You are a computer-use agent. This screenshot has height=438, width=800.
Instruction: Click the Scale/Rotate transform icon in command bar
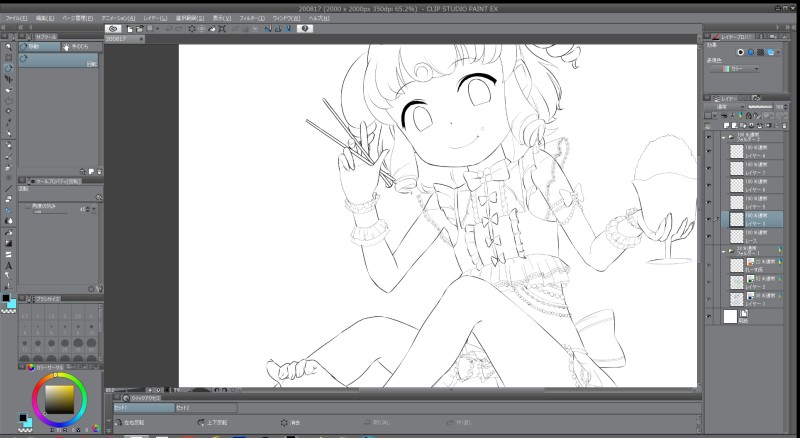(222, 29)
